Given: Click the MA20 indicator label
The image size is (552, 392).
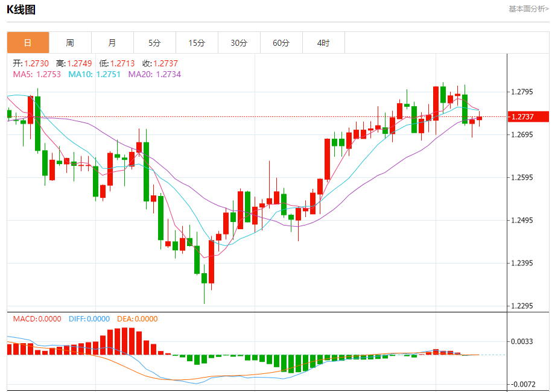Looking at the screenshot, I should coord(154,74).
